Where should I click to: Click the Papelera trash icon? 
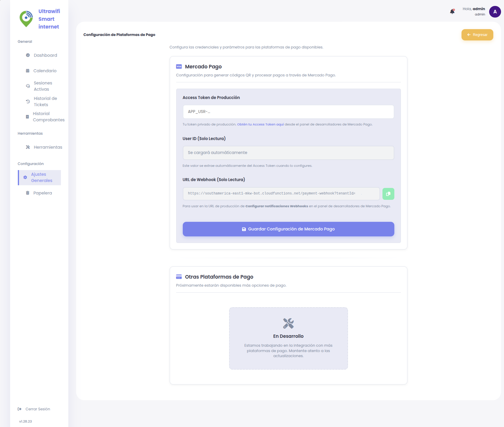pos(28,193)
